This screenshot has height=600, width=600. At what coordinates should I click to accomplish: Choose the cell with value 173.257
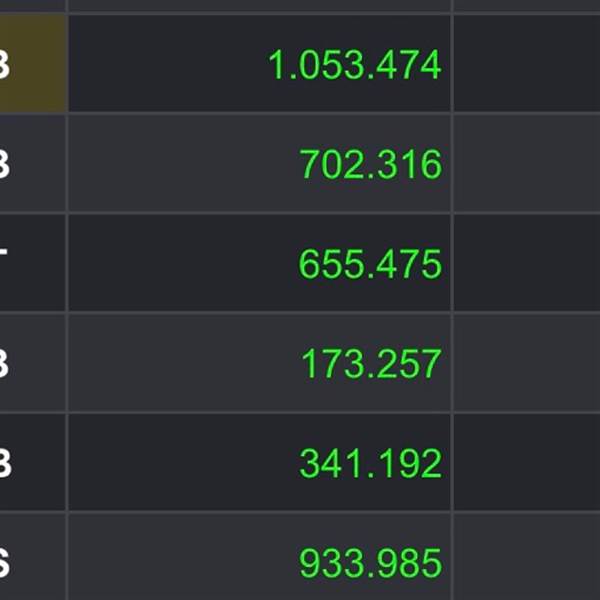(260, 363)
